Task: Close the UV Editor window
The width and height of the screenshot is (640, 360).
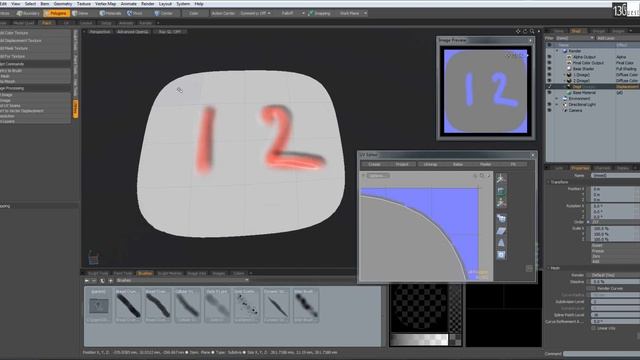Action: pyautogui.click(x=532, y=155)
